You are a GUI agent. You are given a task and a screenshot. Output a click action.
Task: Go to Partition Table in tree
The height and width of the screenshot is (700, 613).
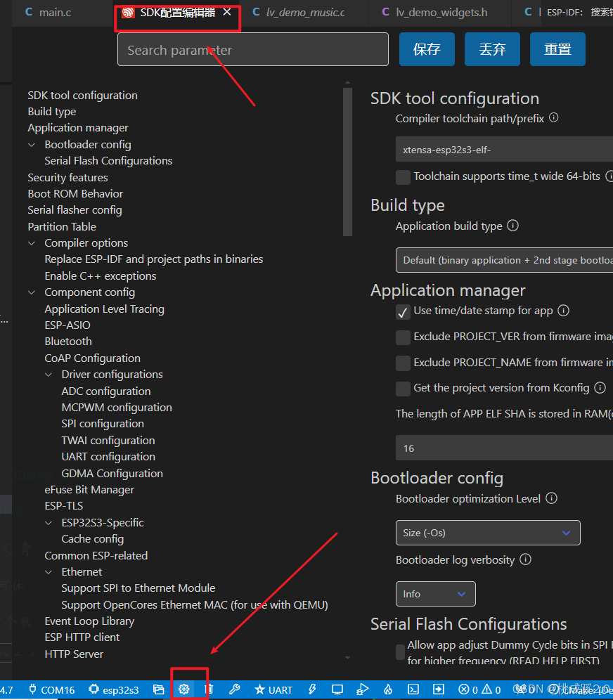[62, 226]
